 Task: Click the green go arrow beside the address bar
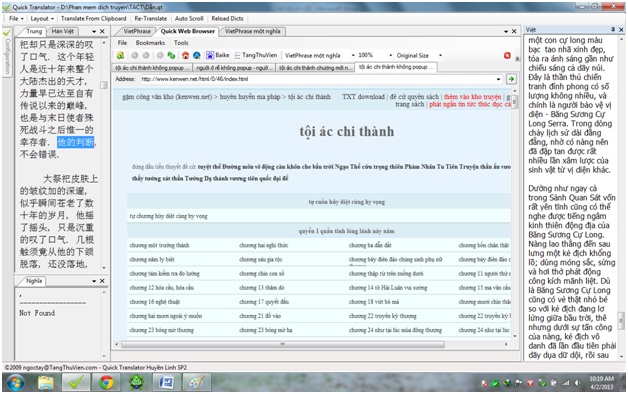[511, 79]
